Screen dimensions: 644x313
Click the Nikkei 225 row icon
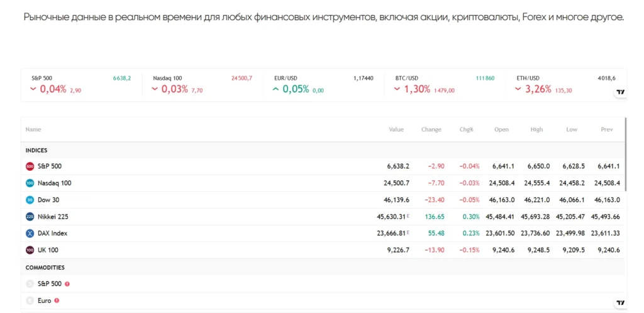(x=30, y=217)
